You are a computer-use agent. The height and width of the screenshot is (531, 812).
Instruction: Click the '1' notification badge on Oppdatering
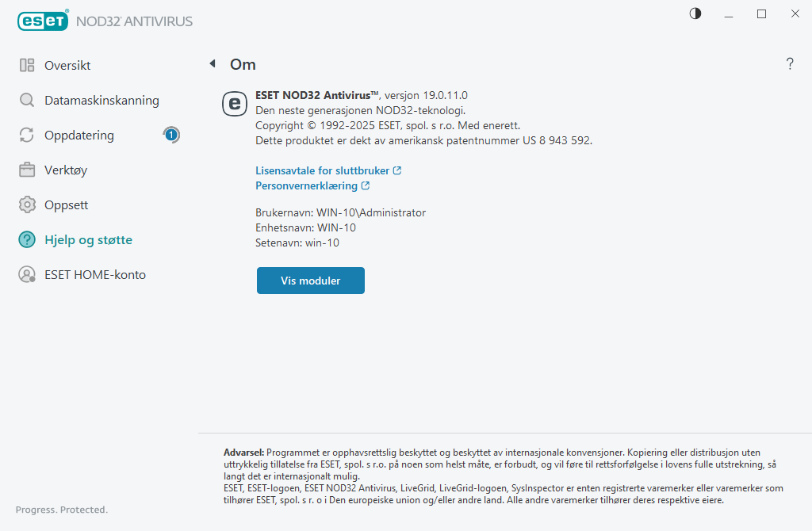[x=171, y=135]
